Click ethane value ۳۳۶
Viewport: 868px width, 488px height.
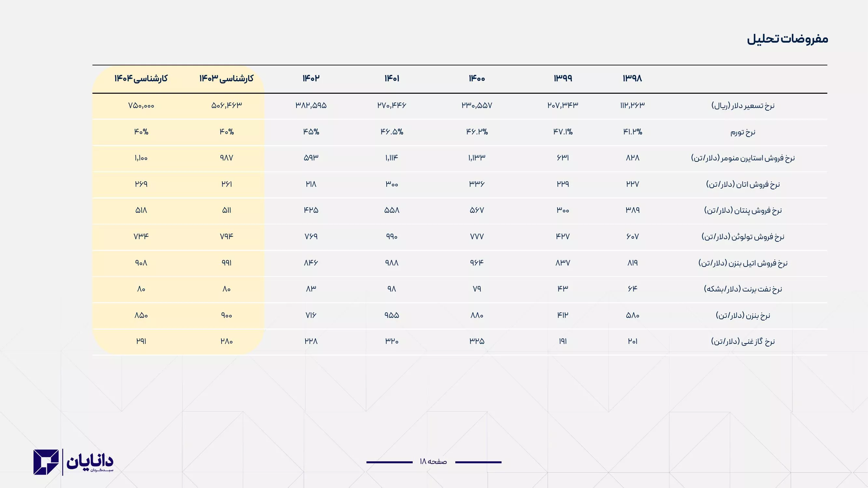(477, 184)
